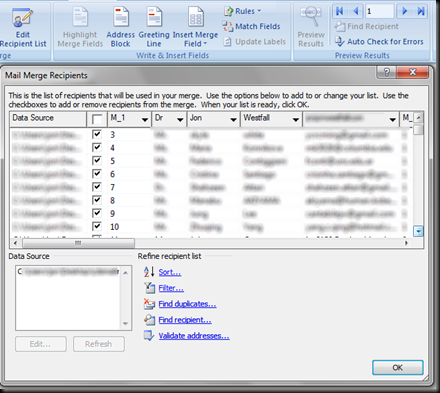Select the data source file entry

pos(68,272)
